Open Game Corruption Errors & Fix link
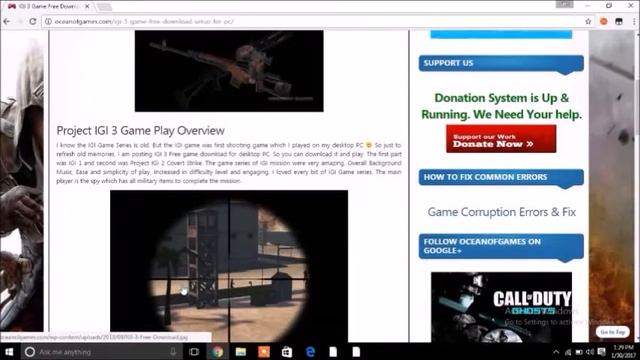 pos(501,212)
